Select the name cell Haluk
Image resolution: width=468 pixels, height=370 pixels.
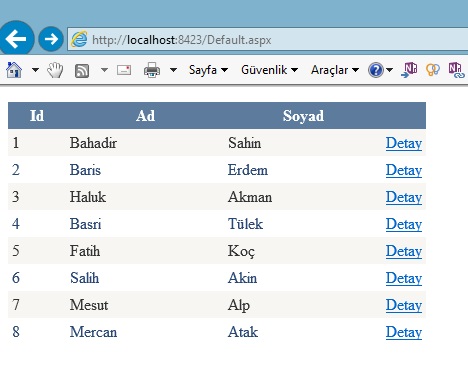88,197
